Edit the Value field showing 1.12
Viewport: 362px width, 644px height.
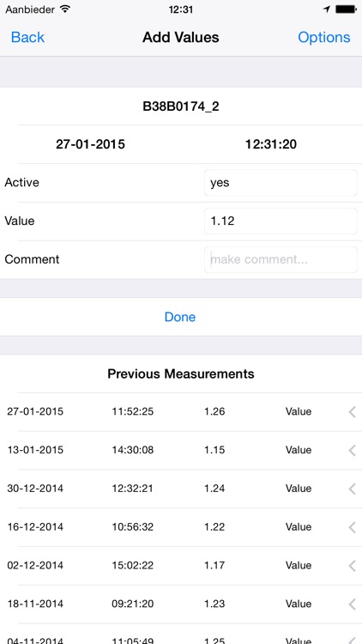pos(281,221)
